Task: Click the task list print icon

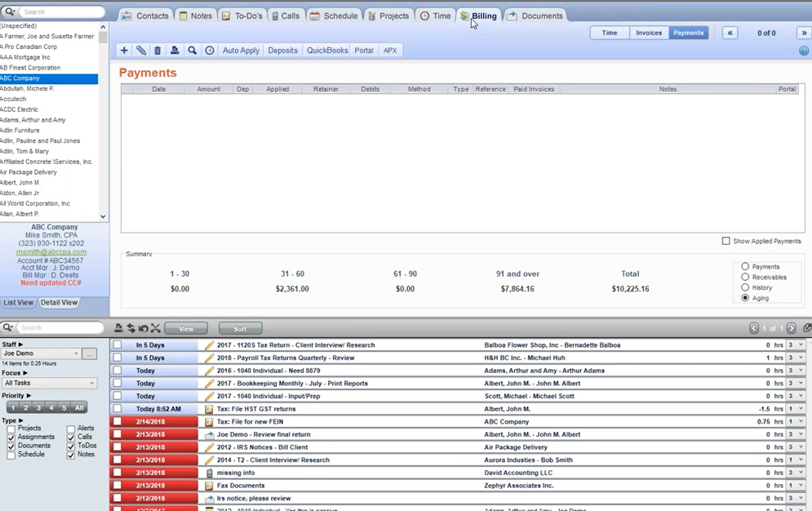Action: [x=118, y=327]
